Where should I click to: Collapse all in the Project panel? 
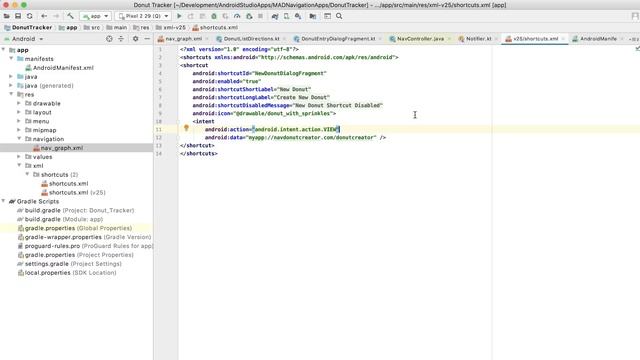[x=121, y=39]
